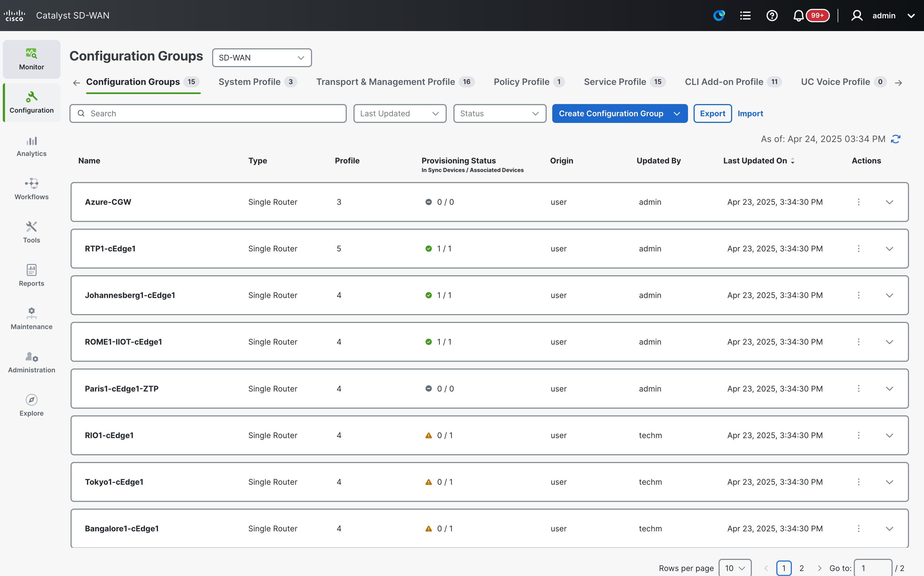Open actions menu for Tokyo1-cEdge1
Viewport: 924px width, 576px height.
coord(859,482)
